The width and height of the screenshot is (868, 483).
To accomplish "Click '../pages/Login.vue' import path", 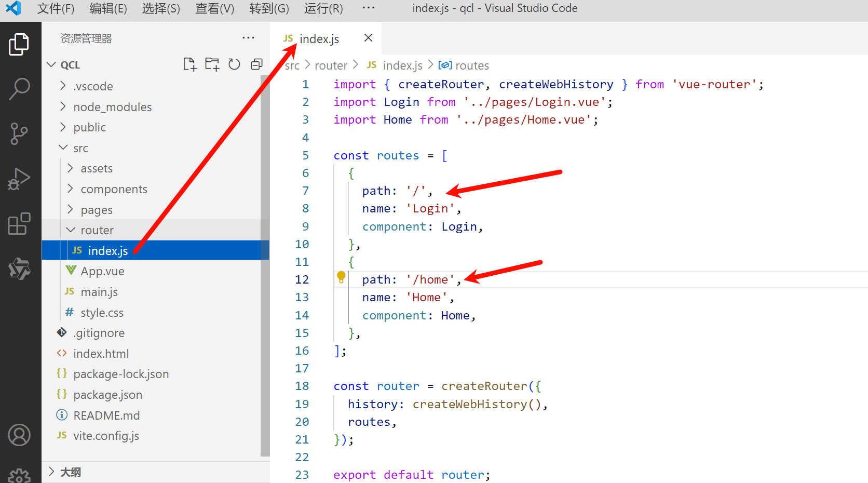I will coord(535,102).
